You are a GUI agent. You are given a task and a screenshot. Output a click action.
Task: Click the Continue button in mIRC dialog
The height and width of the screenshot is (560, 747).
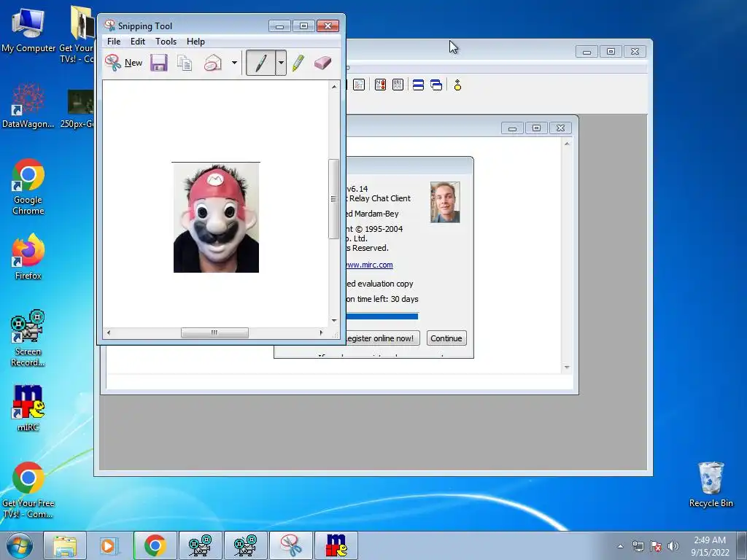446,338
